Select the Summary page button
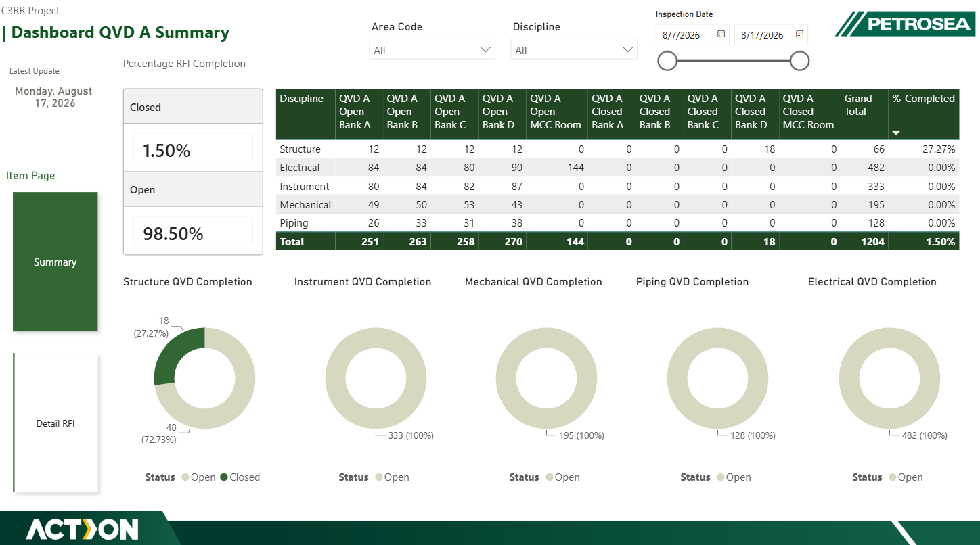Screen dimensions: 980x545 coord(55,262)
